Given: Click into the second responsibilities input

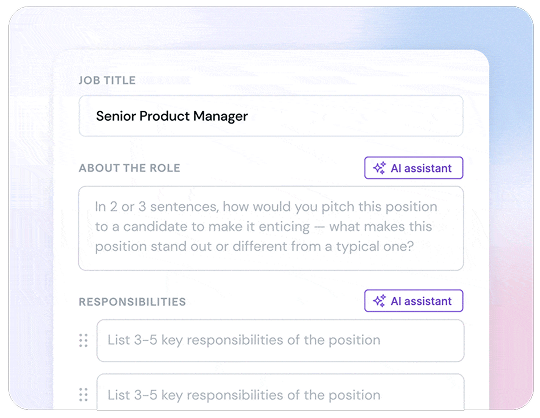Looking at the screenshot, I should 280,392.
